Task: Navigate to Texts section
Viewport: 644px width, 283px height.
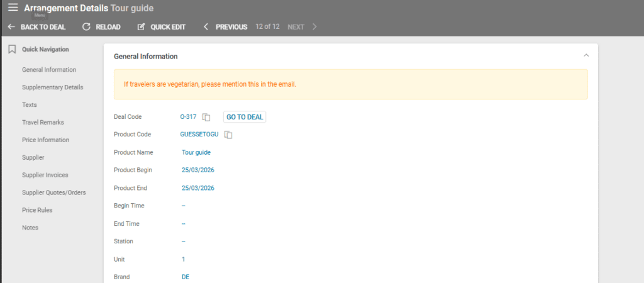Action: [30, 105]
